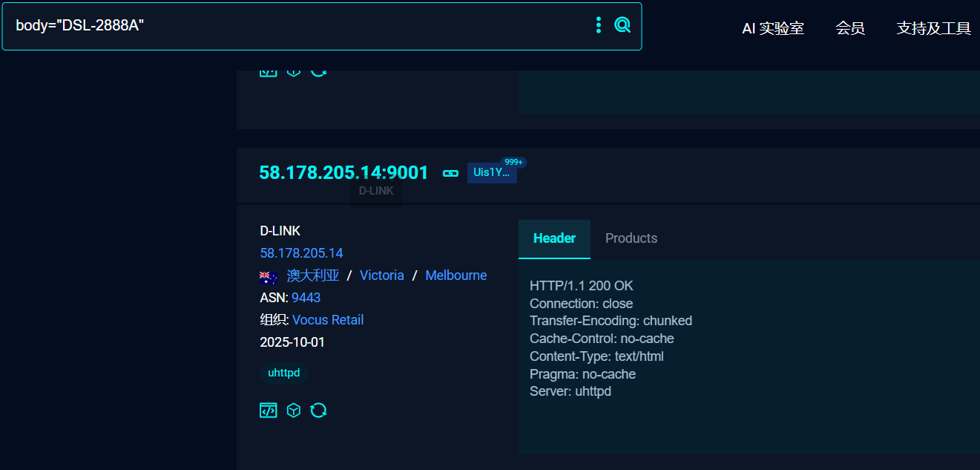Click the 58.178.205.14 IP address link
The width and height of the screenshot is (980, 470).
(x=301, y=253)
